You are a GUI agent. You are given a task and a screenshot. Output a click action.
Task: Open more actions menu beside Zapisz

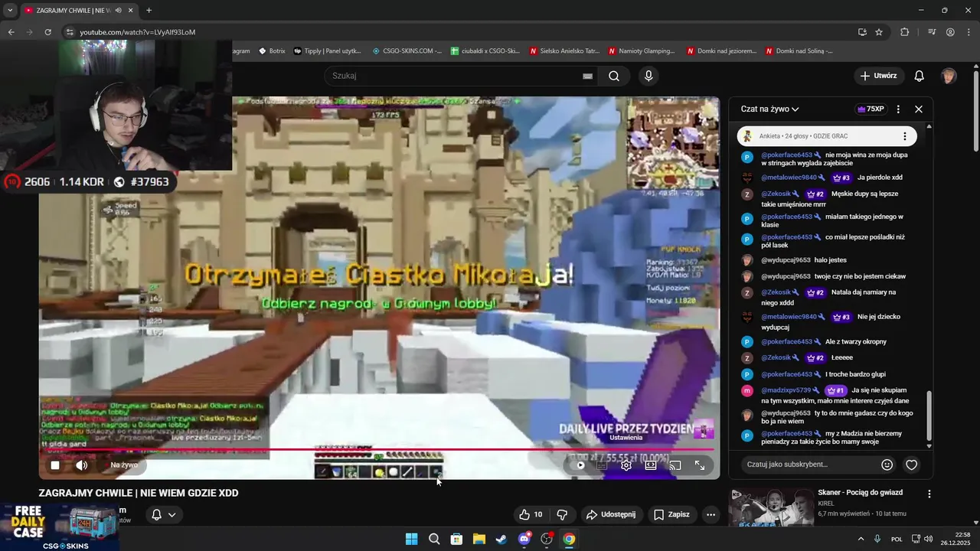pyautogui.click(x=710, y=514)
